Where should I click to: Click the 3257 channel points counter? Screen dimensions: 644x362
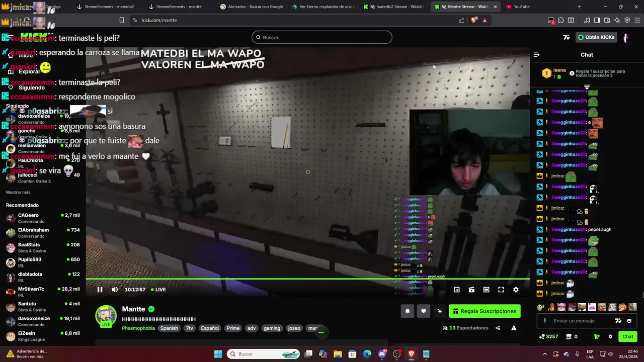click(548, 336)
